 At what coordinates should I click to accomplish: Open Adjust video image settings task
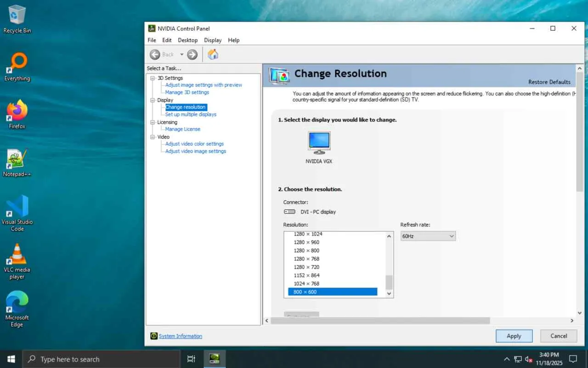tap(196, 151)
